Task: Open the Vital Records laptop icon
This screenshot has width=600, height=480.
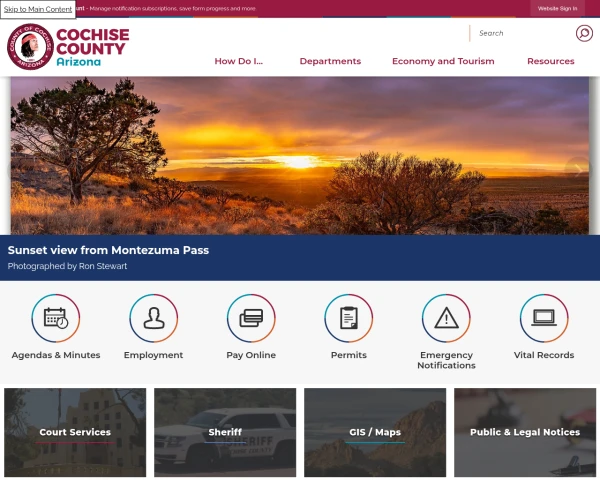Action: pyautogui.click(x=544, y=318)
